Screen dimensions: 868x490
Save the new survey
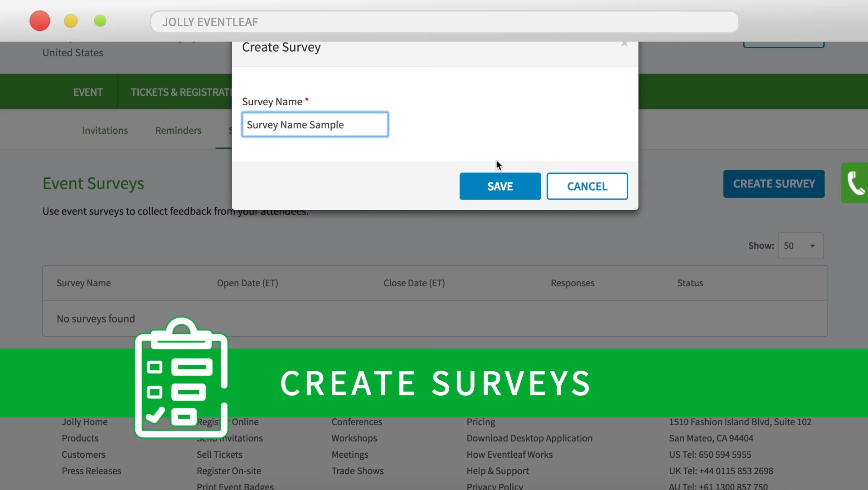click(499, 186)
